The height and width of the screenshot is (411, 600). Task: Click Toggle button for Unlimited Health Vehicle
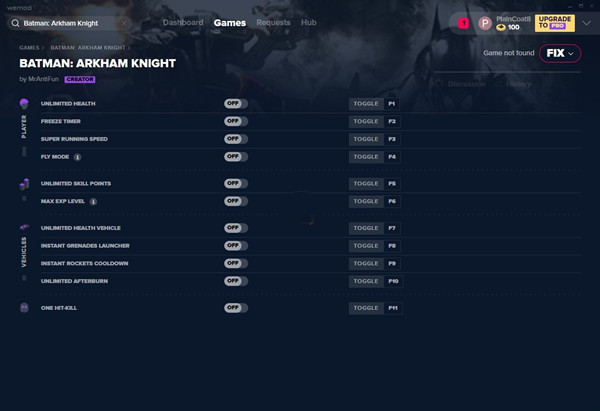pos(366,228)
